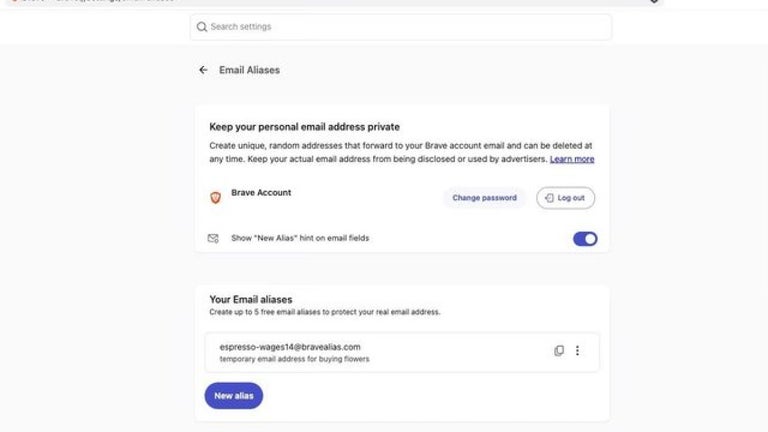Click the magnifier icon in Search settings
This screenshot has width=768, height=432.
tap(202, 27)
